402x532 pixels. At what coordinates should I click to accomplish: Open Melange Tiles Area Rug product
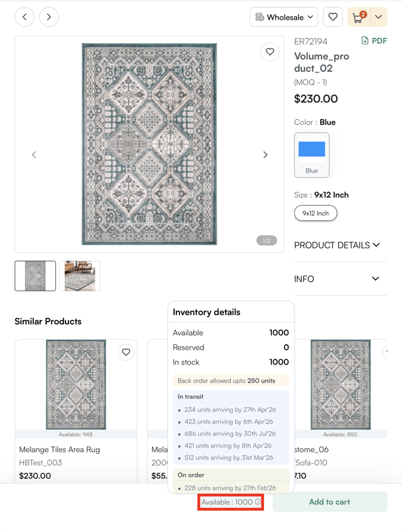[59, 449]
